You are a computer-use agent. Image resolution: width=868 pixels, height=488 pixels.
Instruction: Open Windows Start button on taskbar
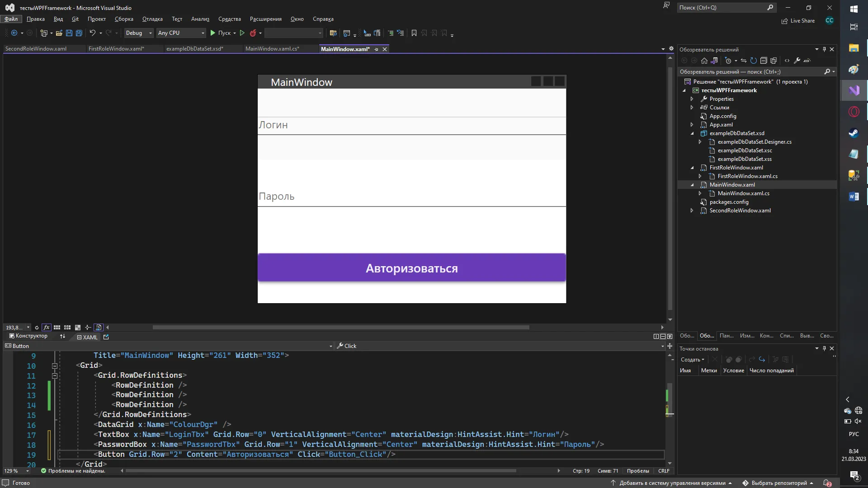[854, 9]
